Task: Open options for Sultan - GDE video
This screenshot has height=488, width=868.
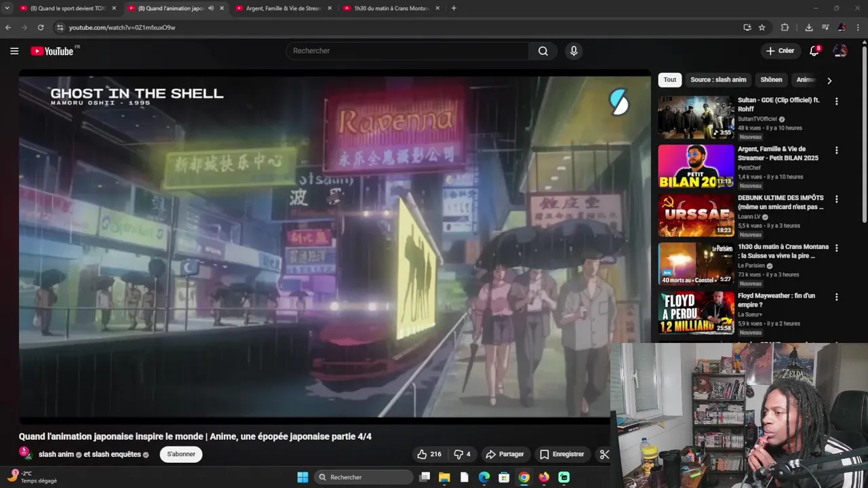Action: (x=836, y=101)
